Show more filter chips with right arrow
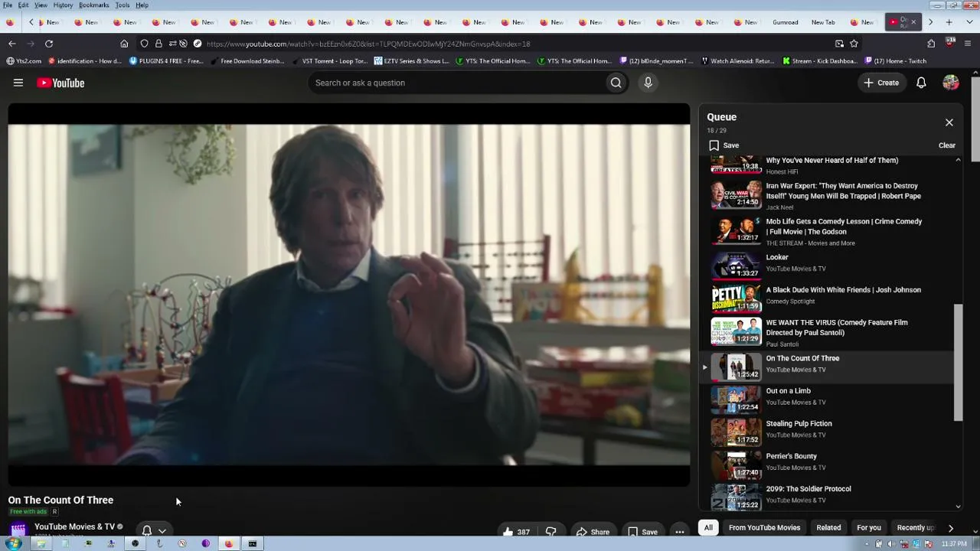This screenshot has width=980, height=551. coord(950,527)
